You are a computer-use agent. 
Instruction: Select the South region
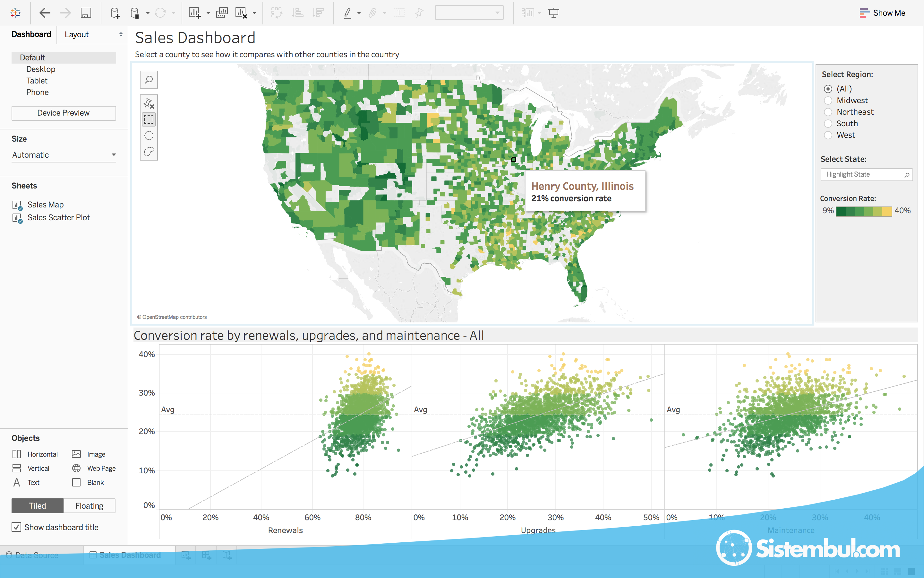coord(828,124)
